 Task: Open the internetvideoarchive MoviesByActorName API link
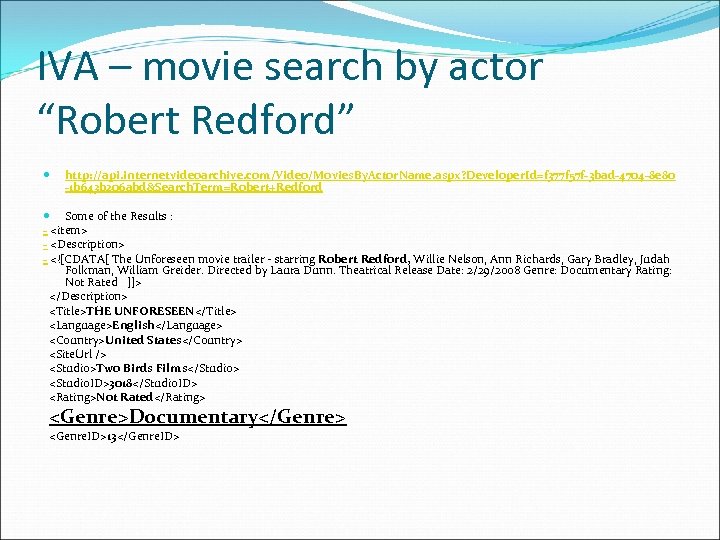click(x=370, y=181)
